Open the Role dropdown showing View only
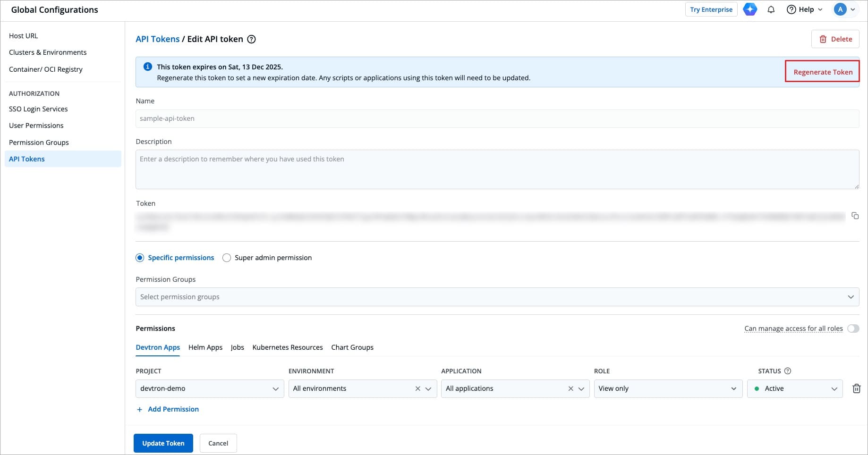This screenshot has height=455, width=868. (x=667, y=388)
